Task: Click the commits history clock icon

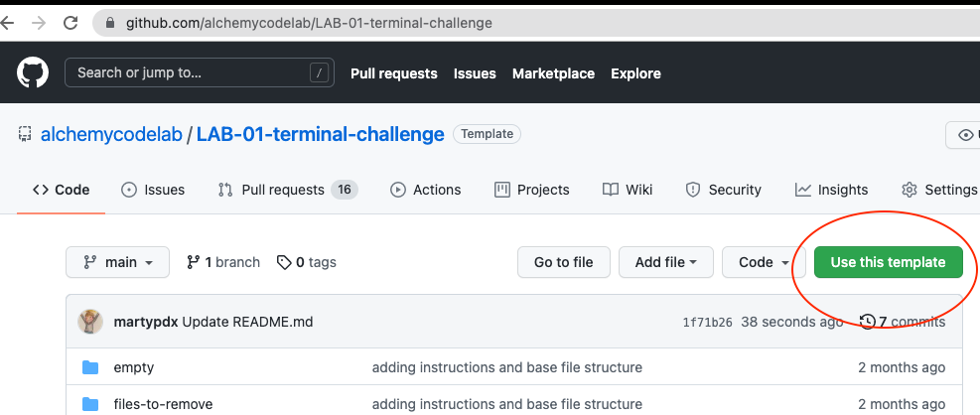Action: 867,322
